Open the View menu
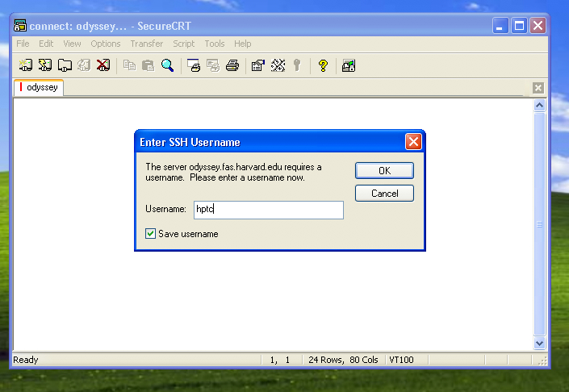 point(72,44)
